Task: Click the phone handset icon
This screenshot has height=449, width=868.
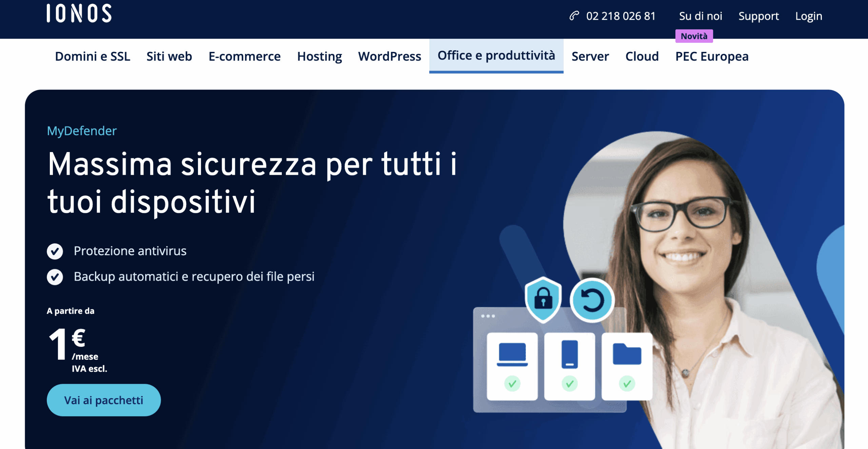Action: click(x=574, y=16)
